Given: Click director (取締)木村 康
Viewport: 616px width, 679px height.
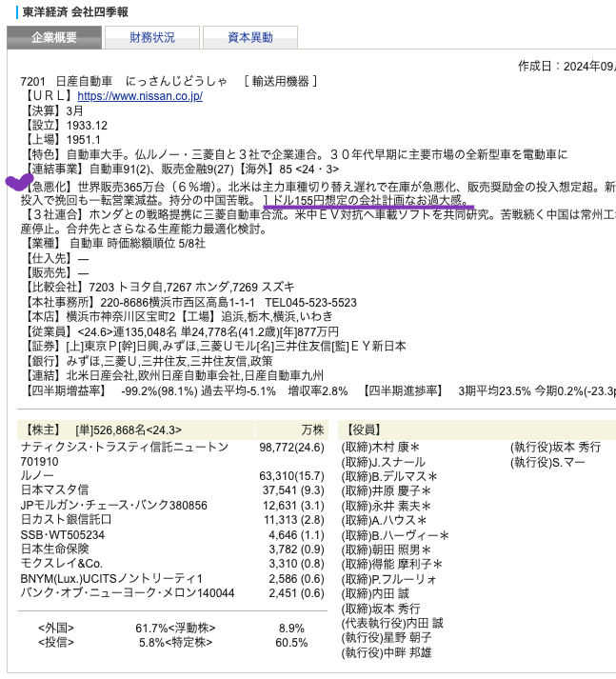Looking at the screenshot, I should tap(380, 447).
